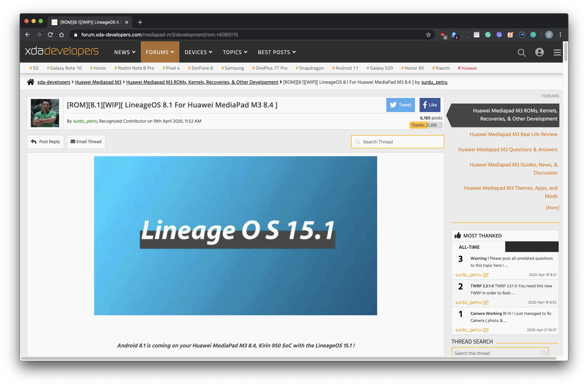Expand the DEVICES dropdown menu
588x387 pixels.
tap(198, 52)
